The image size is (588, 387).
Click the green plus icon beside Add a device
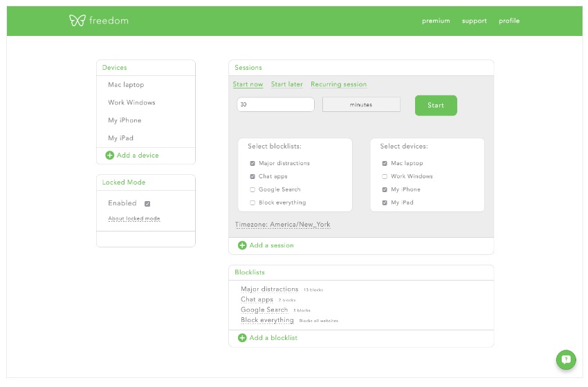pyautogui.click(x=109, y=155)
